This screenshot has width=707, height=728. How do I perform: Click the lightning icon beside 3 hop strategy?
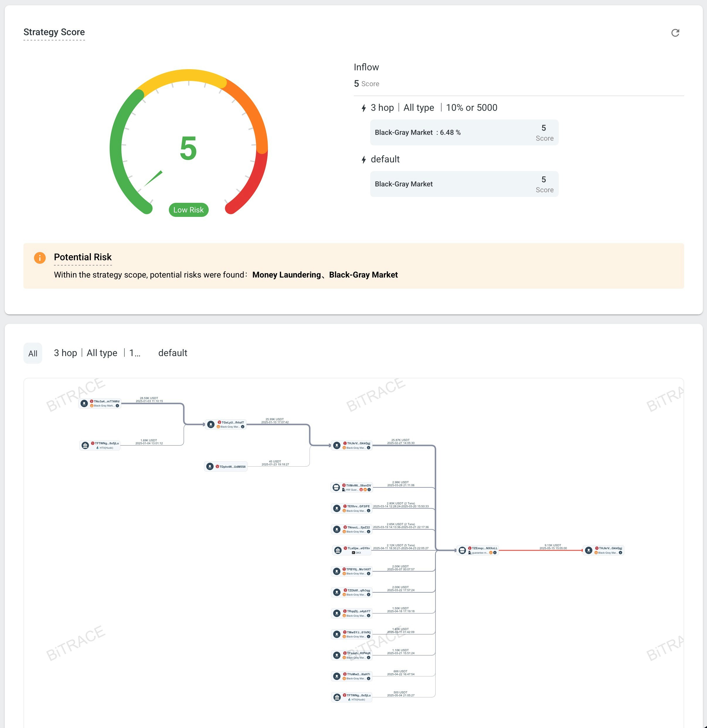(x=364, y=108)
